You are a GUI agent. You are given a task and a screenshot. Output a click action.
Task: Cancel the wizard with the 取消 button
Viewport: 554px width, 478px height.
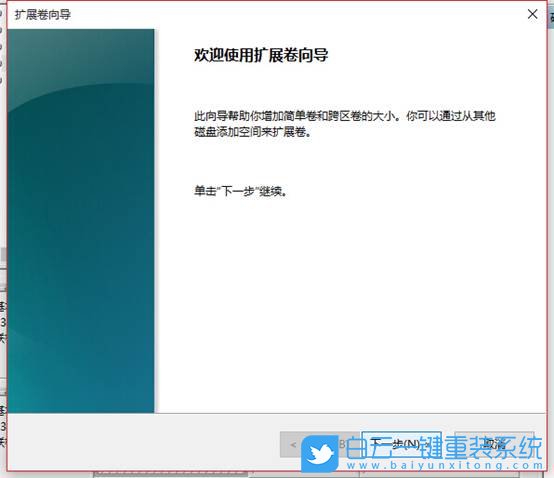494,444
